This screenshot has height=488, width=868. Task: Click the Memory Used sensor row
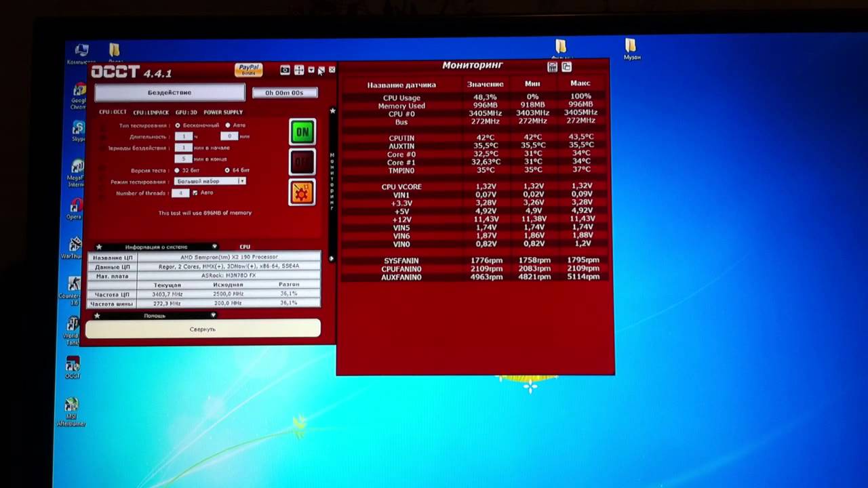tap(474, 106)
